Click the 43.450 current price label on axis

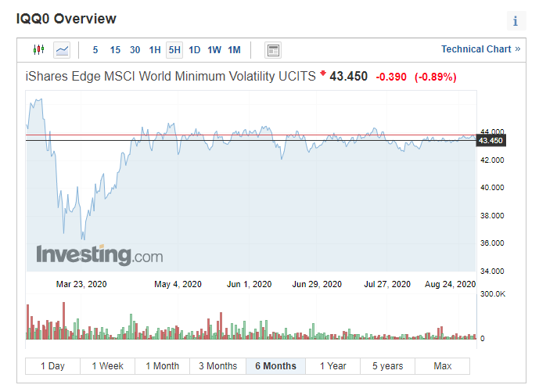tap(491, 140)
